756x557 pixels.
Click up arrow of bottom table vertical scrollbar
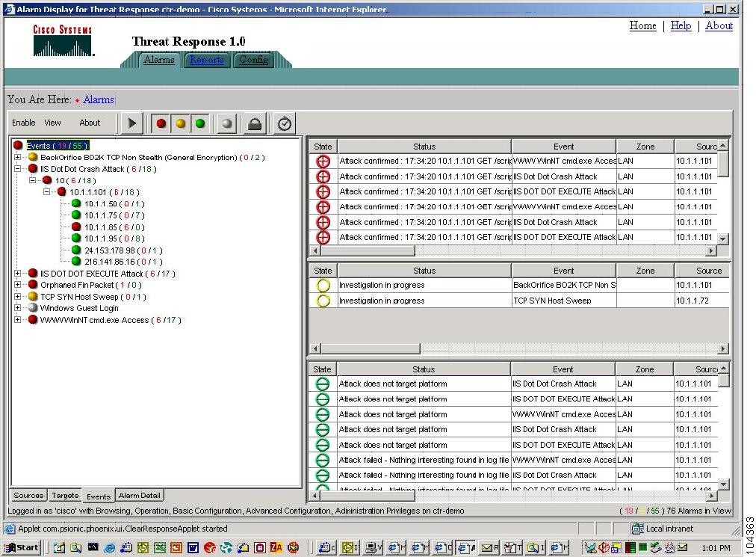(x=722, y=369)
